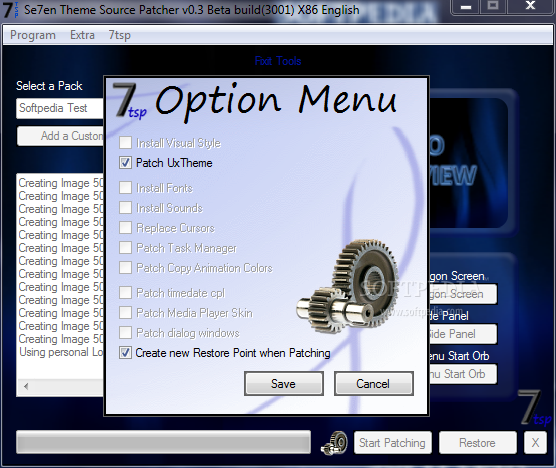The width and height of the screenshot is (556, 468).
Task: Click the Softpedia Test pack field
Action: (60, 108)
